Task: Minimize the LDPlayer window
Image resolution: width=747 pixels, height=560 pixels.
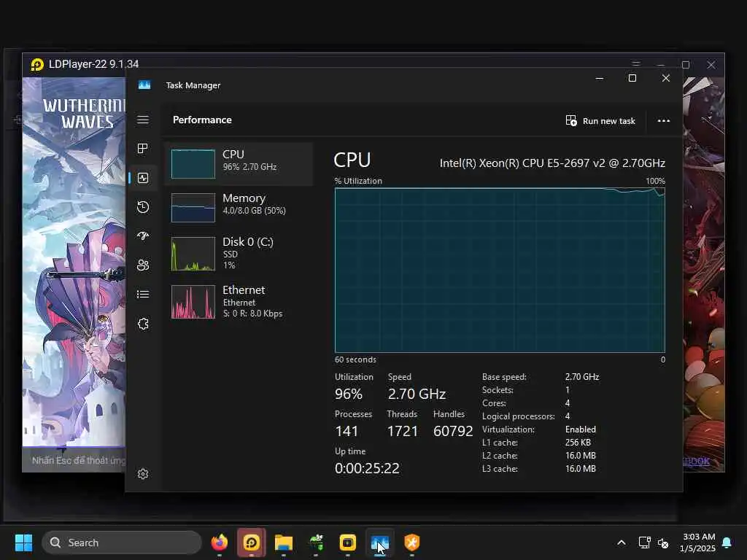Action: (660, 64)
